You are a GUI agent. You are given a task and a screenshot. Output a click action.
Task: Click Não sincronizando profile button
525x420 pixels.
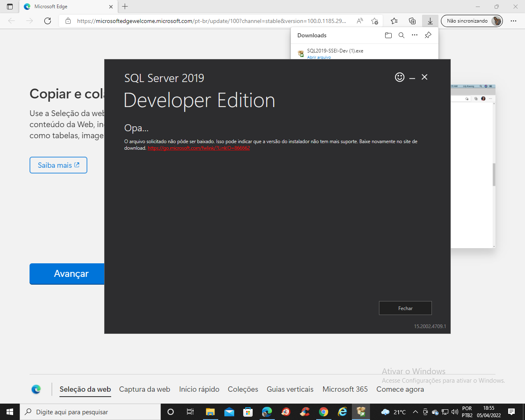(472, 21)
